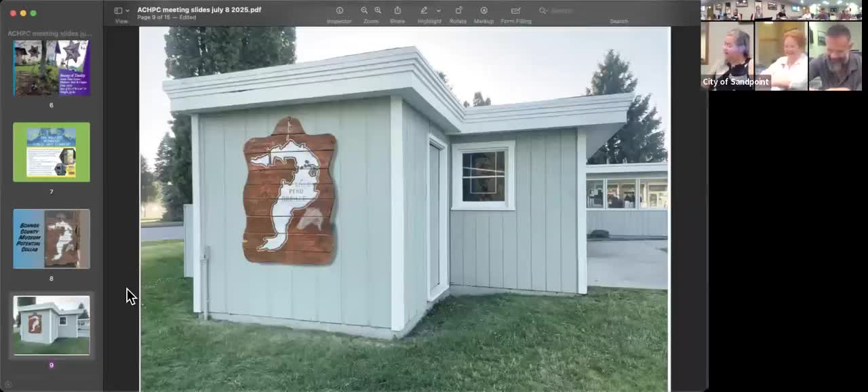Open the Form Filling tool
The width and height of the screenshot is (868, 392).
(x=515, y=10)
